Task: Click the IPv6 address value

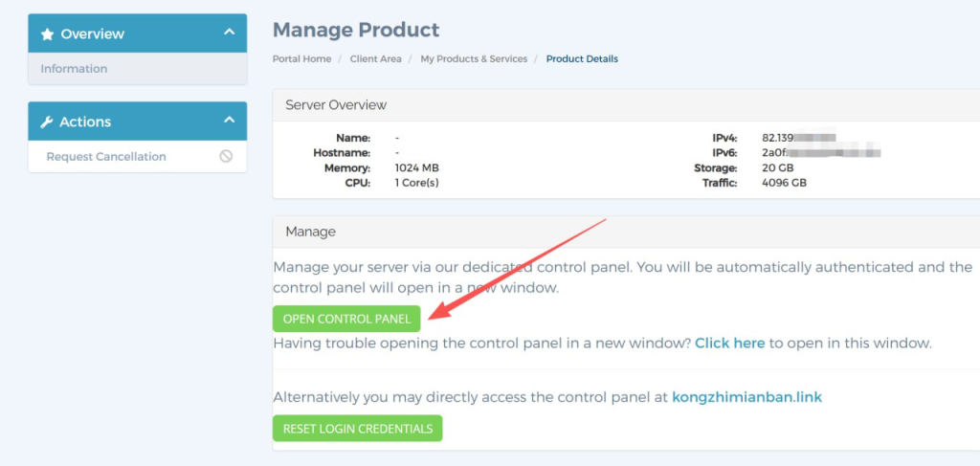Action: [x=820, y=152]
